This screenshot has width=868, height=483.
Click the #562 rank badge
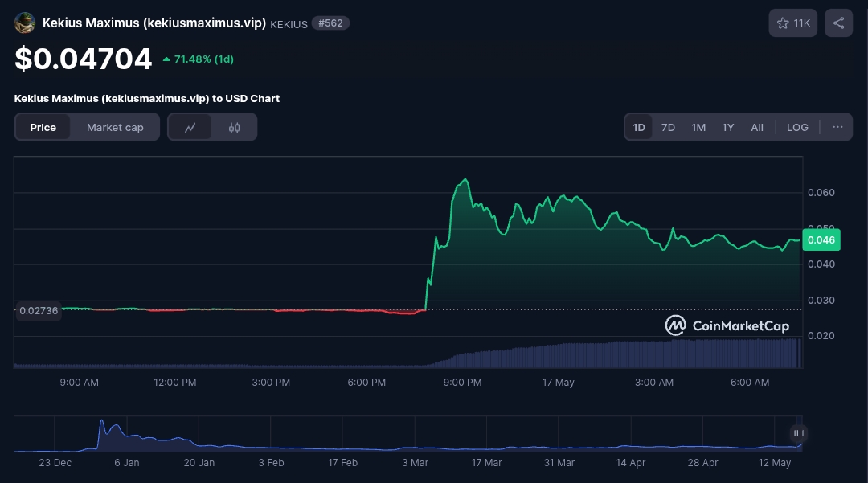[x=330, y=23]
